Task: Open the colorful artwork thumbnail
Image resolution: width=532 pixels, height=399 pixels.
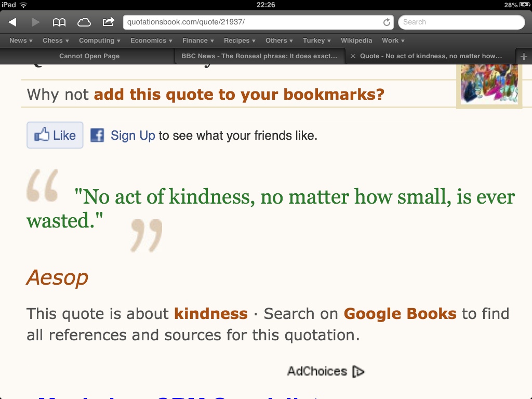Action: pyautogui.click(x=489, y=84)
